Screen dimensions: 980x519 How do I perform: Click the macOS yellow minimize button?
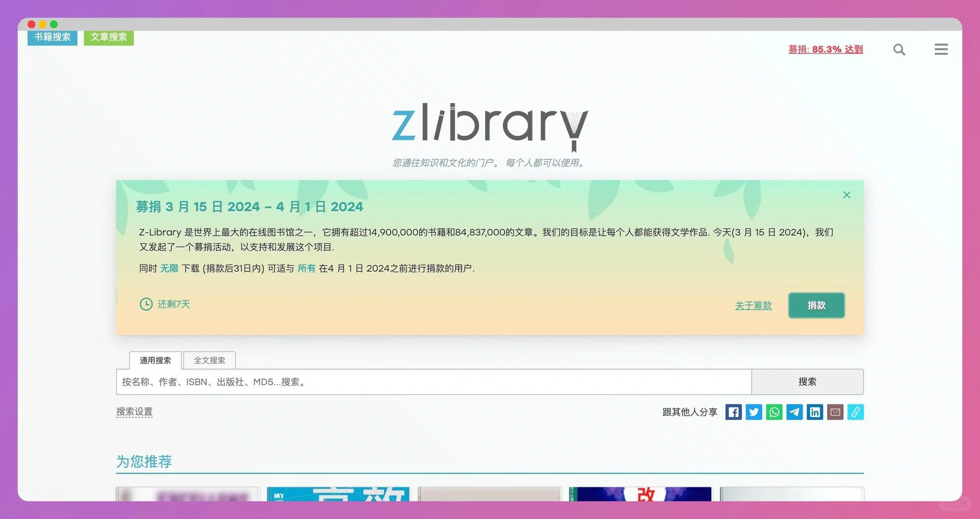pos(43,24)
